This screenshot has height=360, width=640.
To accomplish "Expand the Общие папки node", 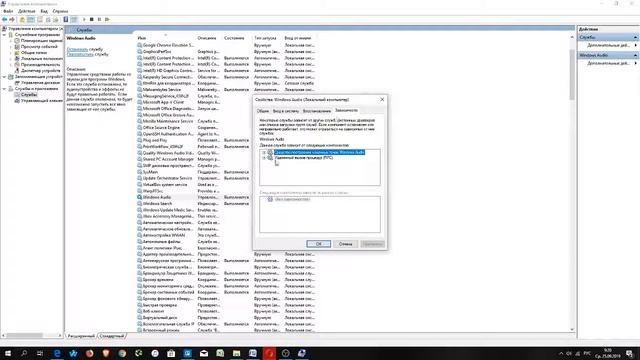I will point(11,53).
